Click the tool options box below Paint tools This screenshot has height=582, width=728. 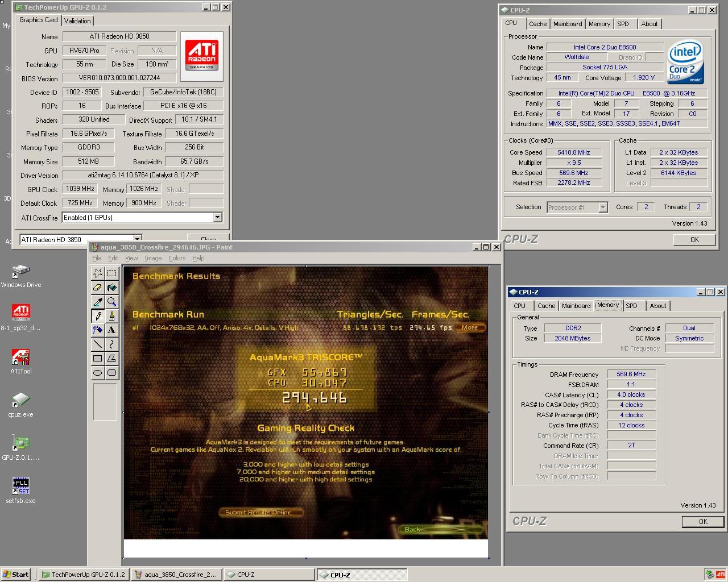click(x=105, y=402)
